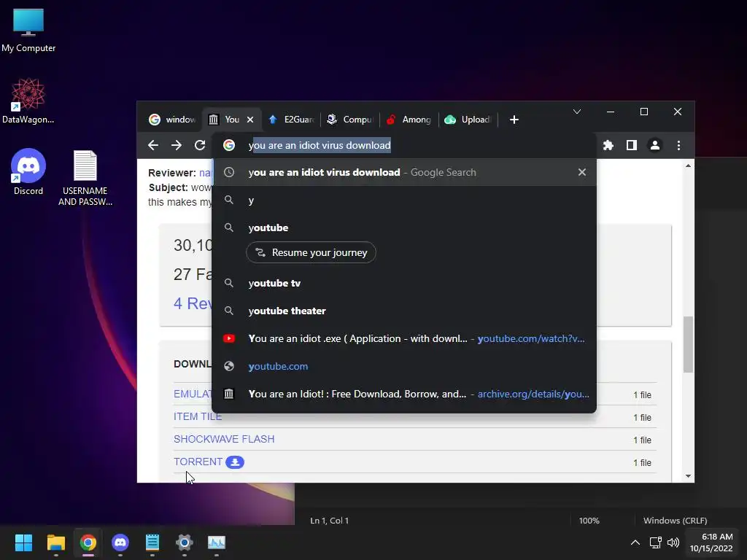Screen dimensions: 747x560
Task: Remove the 'you are an idiot virus download' suggestion
Action: coord(581,172)
